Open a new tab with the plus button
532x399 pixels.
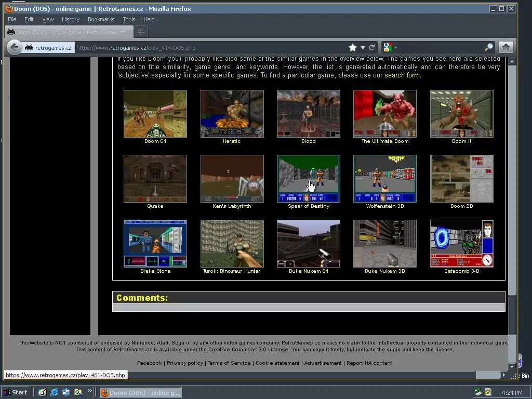click(141, 32)
